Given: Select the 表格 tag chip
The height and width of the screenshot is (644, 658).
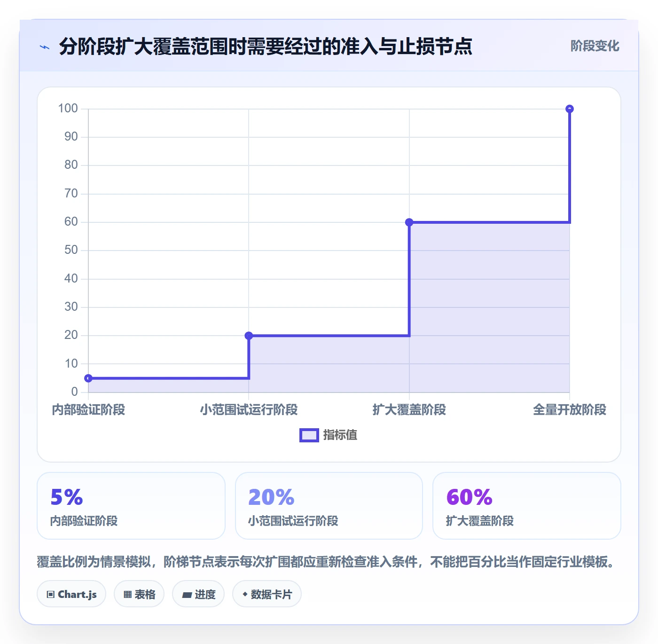Looking at the screenshot, I should pyautogui.click(x=139, y=594).
